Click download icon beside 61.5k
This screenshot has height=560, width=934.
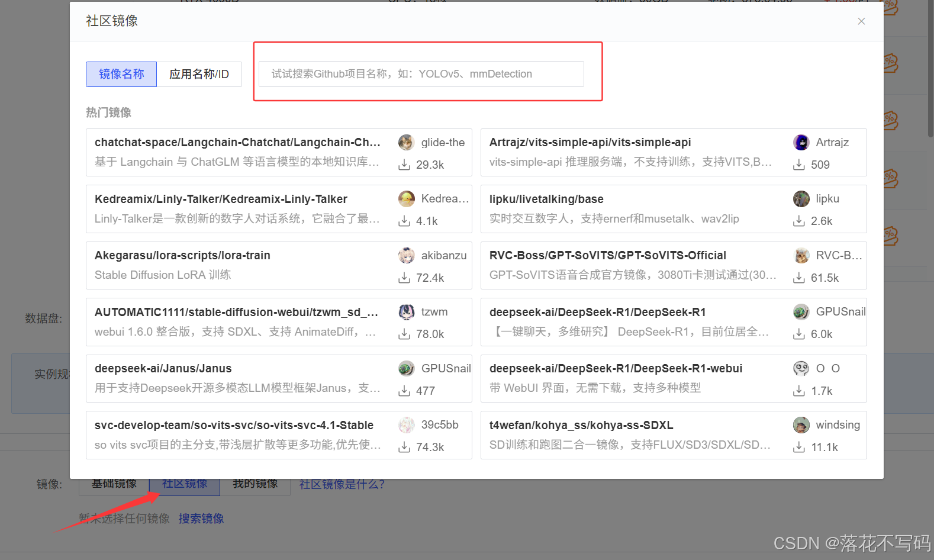point(799,278)
